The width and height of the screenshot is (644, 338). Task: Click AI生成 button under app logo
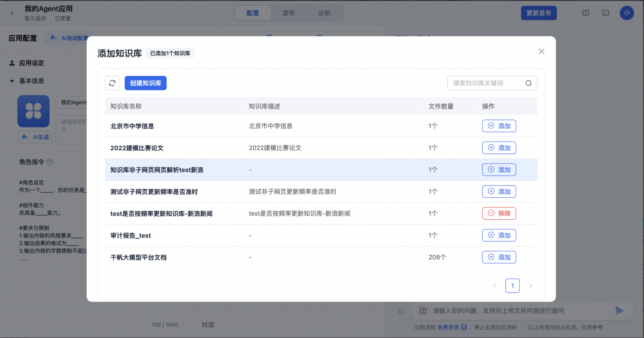click(x=35, y=137)
